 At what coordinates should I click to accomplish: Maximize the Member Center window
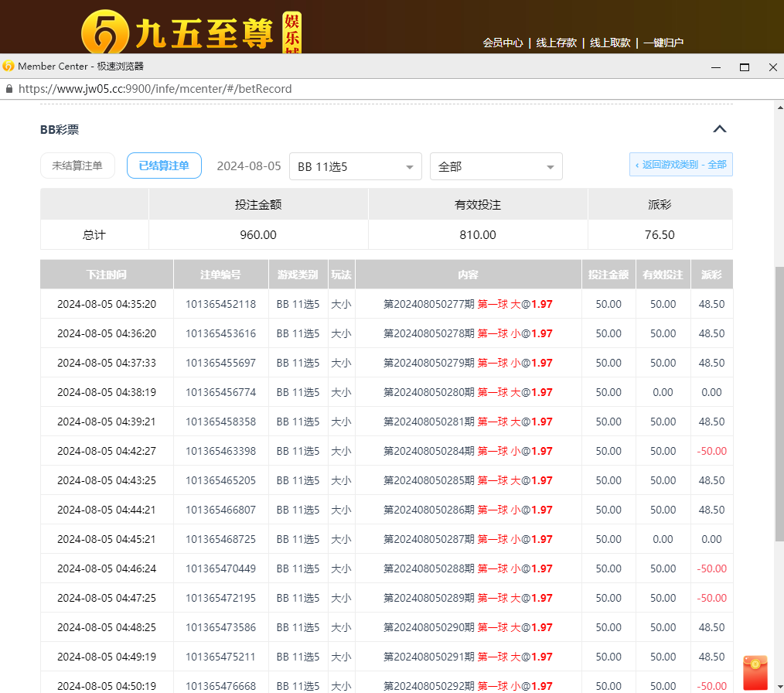tap(744, 67)
